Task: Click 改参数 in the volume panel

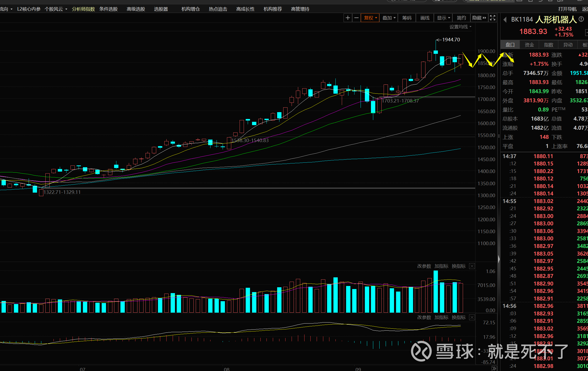Action: [x=424, y=266]
